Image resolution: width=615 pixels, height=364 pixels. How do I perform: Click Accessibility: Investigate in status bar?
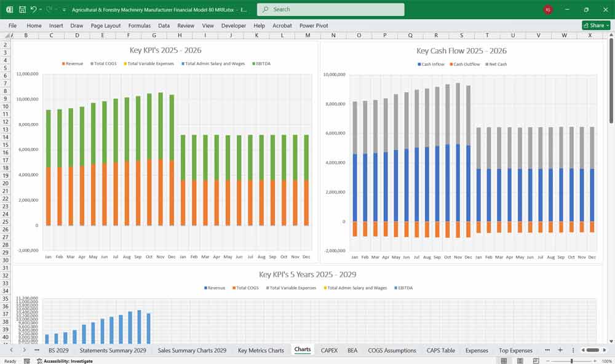pyautogui.click(x=68, y=361)
